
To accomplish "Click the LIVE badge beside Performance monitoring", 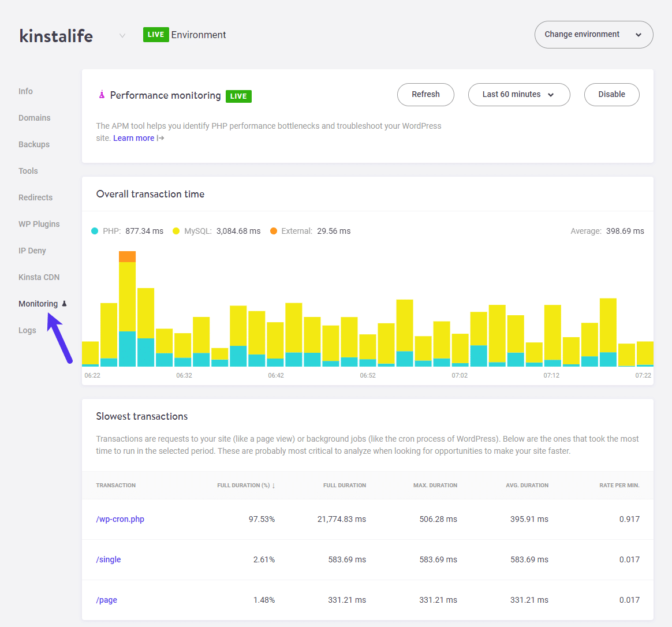I will pos(238,96).
